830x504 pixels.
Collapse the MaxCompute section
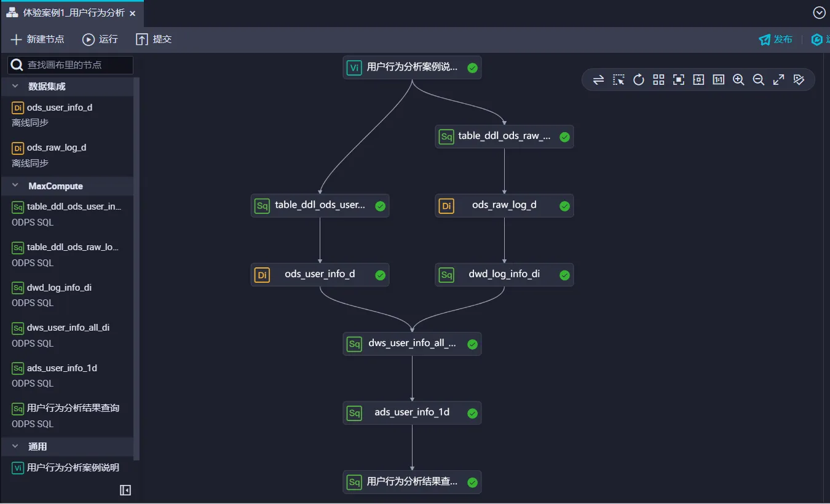tap(15, 186)
